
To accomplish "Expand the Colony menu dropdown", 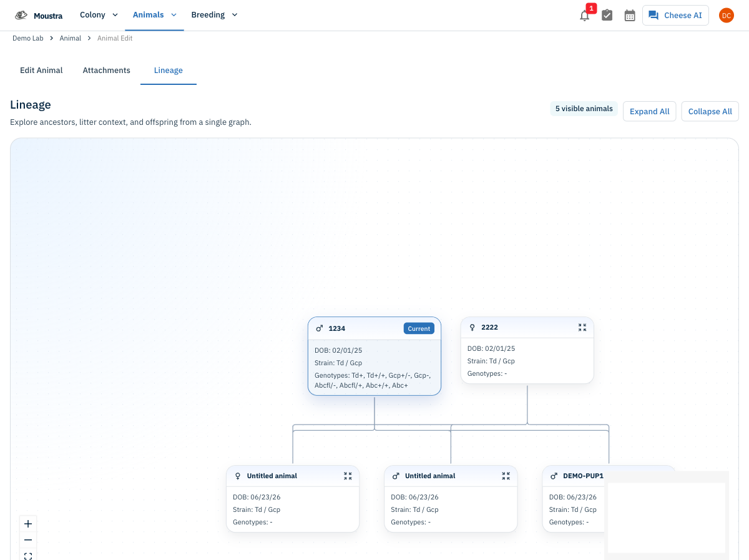I will (99, 15).
